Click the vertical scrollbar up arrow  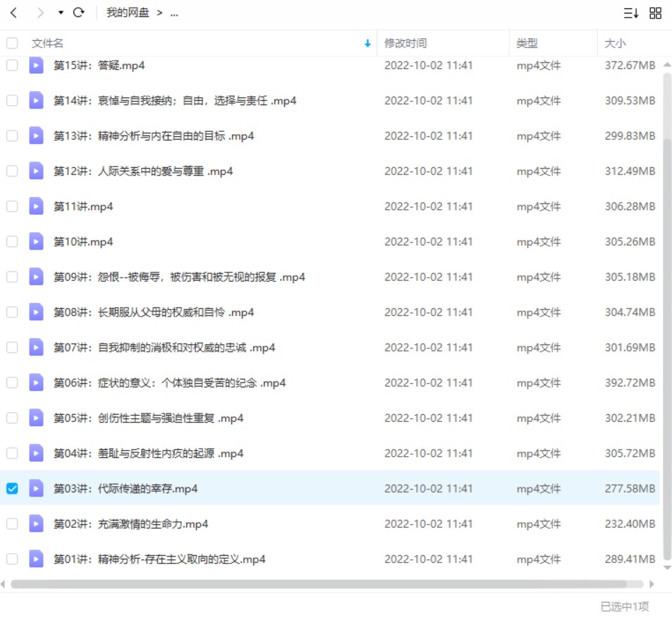pyautogui.click(x=667, y=65)
